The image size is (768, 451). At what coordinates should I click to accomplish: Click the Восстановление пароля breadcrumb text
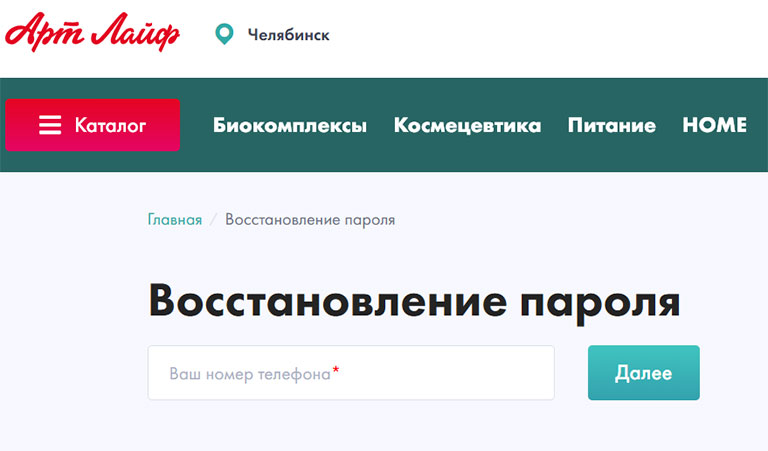tap(310, 220)
